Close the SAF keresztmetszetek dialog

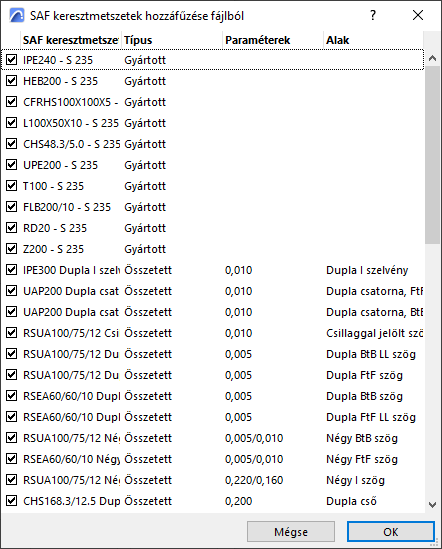click(x=418, y=15)
